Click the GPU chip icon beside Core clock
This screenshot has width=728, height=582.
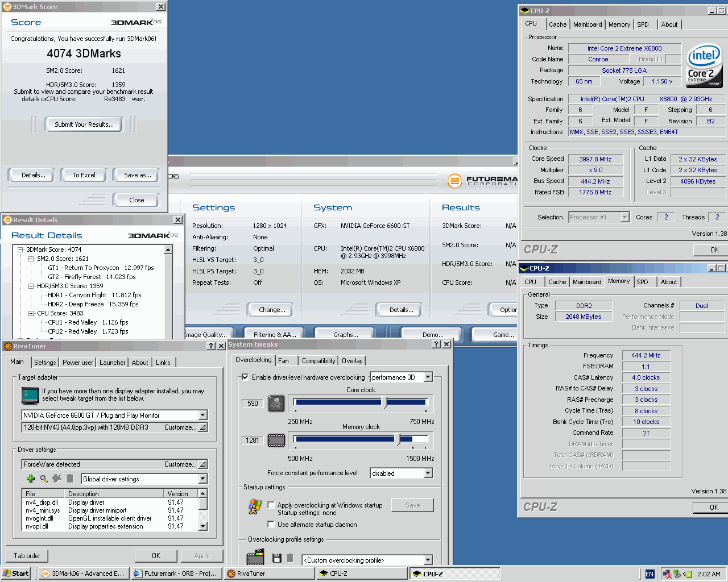276,403
